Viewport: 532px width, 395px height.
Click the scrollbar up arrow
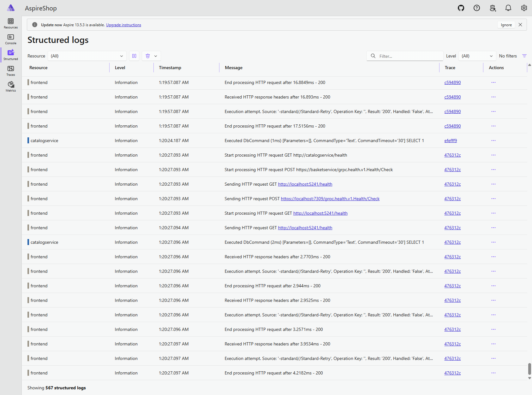[529, 65]
